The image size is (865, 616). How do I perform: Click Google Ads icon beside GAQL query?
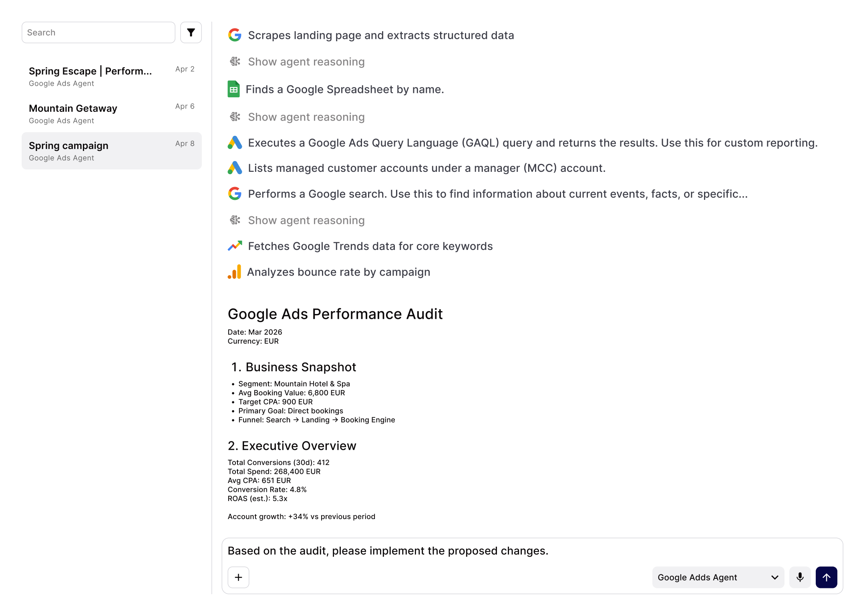pyautogui.click(x=235, y=143)
